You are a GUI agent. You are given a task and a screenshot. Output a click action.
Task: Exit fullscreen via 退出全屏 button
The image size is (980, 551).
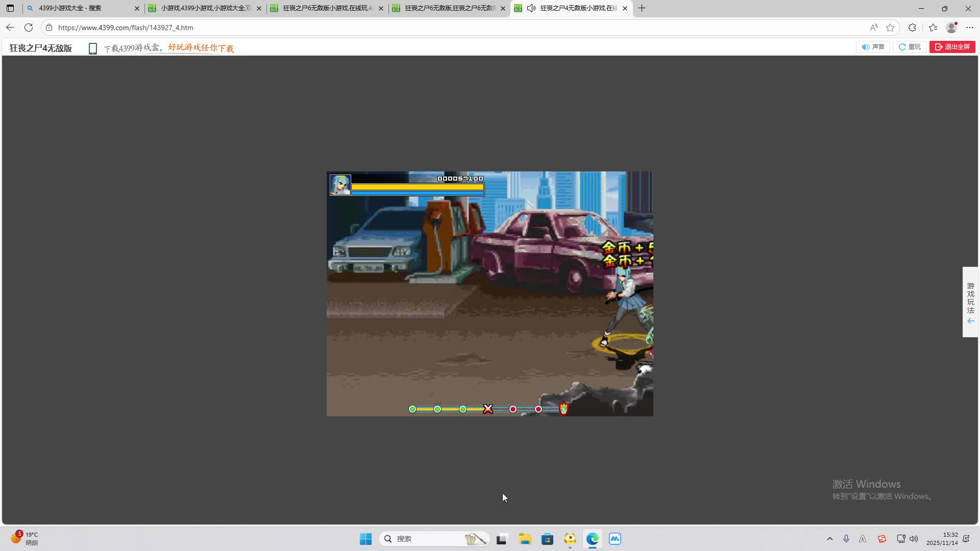(952, 47)
